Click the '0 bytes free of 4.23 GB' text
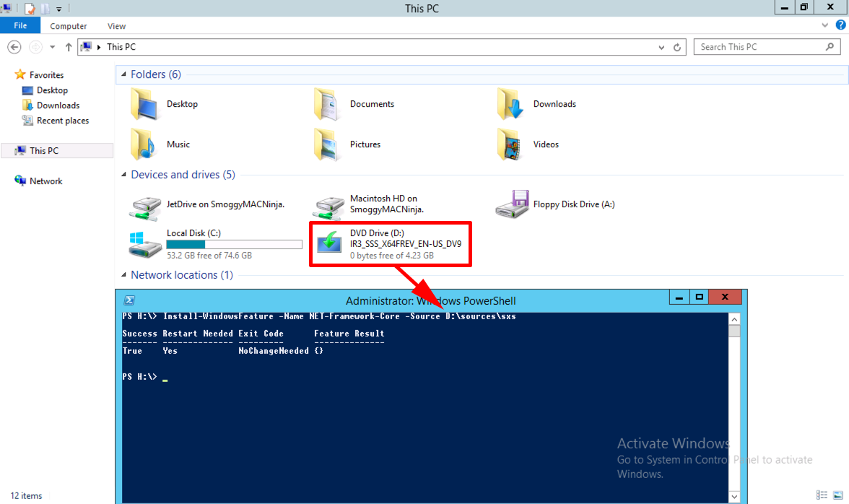 pos(391,256)
